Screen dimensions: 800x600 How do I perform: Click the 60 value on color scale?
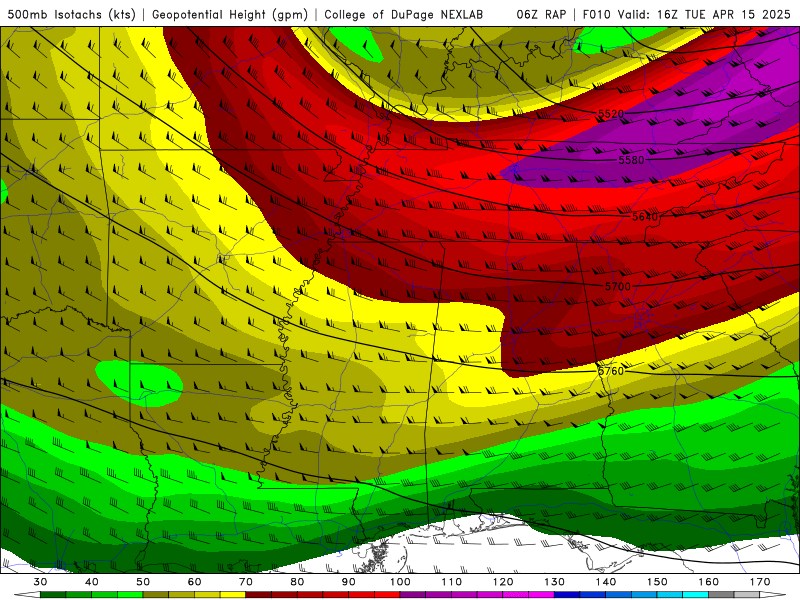click(x=194, y=582)
